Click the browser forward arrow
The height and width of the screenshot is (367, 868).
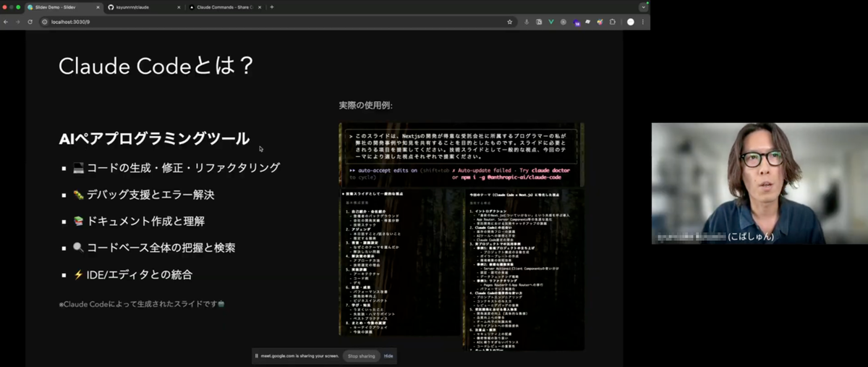(x=18, y=22)
